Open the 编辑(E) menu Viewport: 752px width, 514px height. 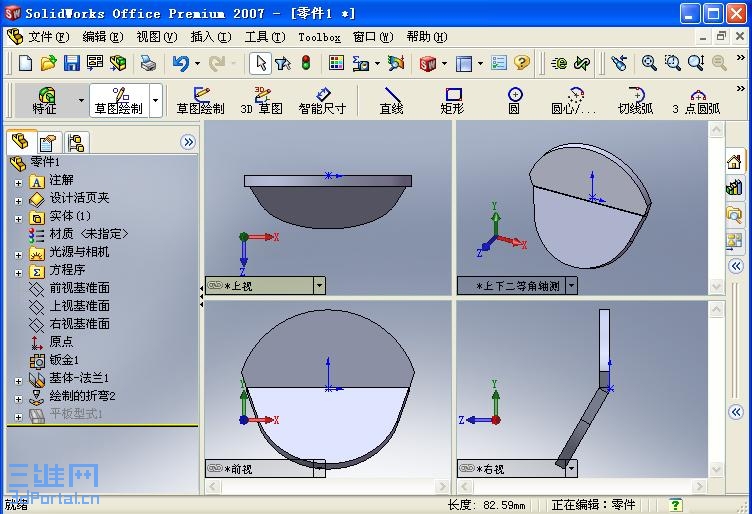click(x=103, y=37)
